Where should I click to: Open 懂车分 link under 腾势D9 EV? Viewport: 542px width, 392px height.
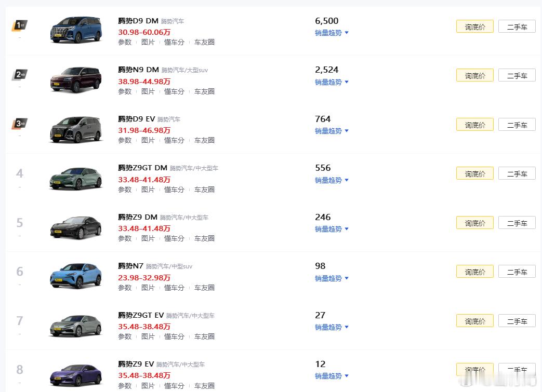[x=174, y=140]
